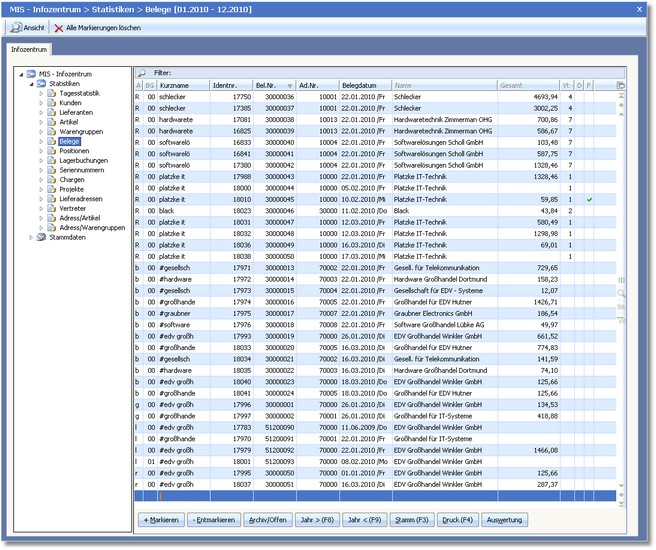656x550 pixels.
Task: Click the MIS - Infozentrum root node icon
Action: point(31,74)
